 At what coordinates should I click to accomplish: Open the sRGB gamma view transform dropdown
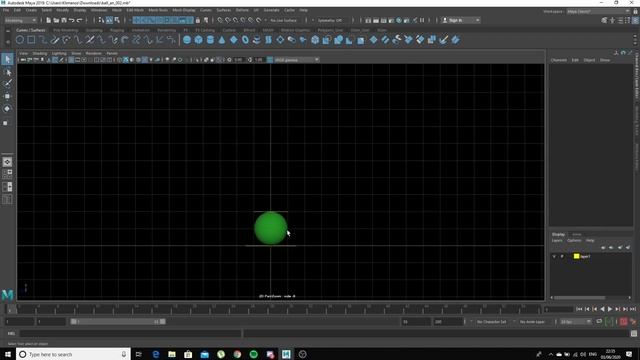[x=297, y=60]
